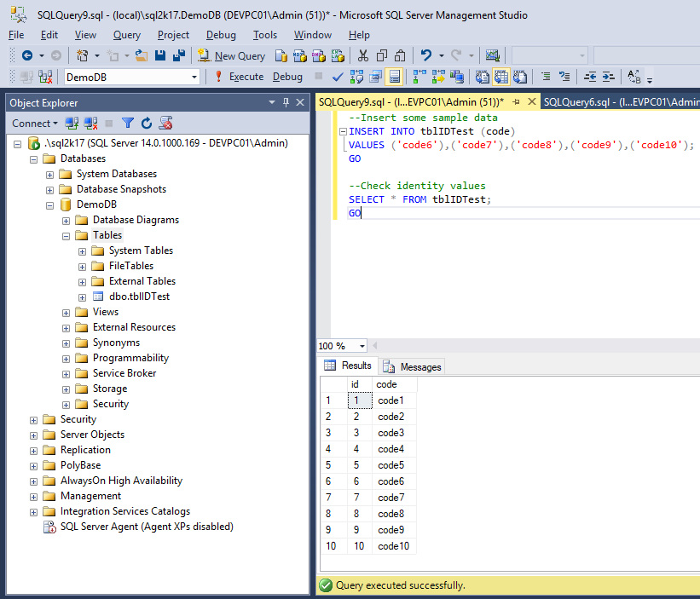Click the New Project toolbar icon
Image resolution: width=700 pixels, height=599 pixels.
(82, 55)
